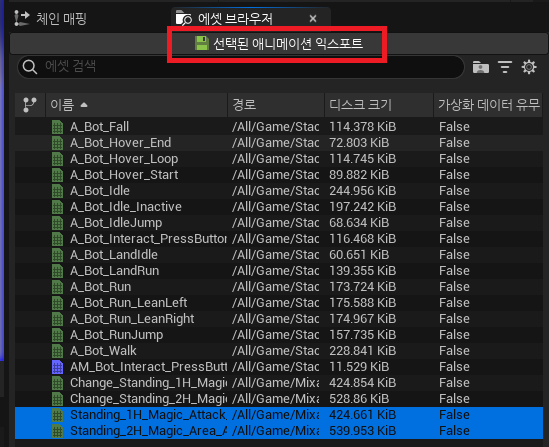Click the highlighted Standing_2H_Magic_Area row

click(279, 431)
